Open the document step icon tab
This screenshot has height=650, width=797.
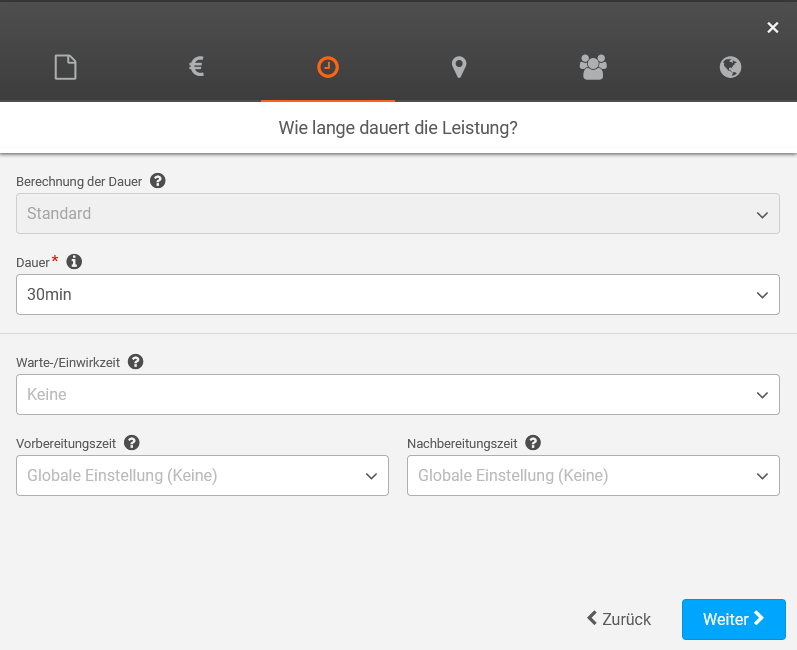[65, 68]
